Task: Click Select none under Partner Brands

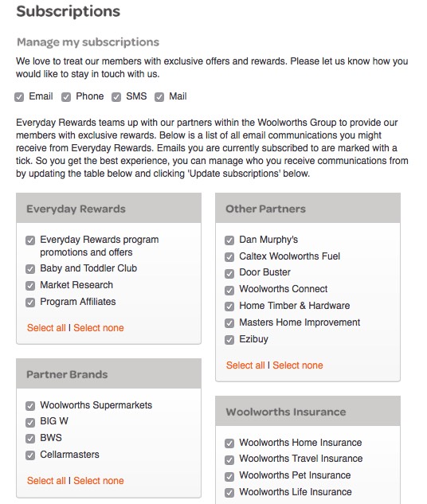Action: coord(99,481)
